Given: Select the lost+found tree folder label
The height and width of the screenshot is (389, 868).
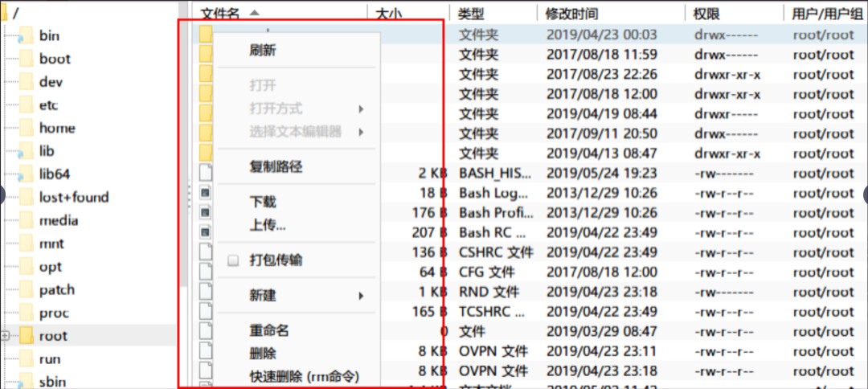Looking at the screenshot, I should pos(74,197).
